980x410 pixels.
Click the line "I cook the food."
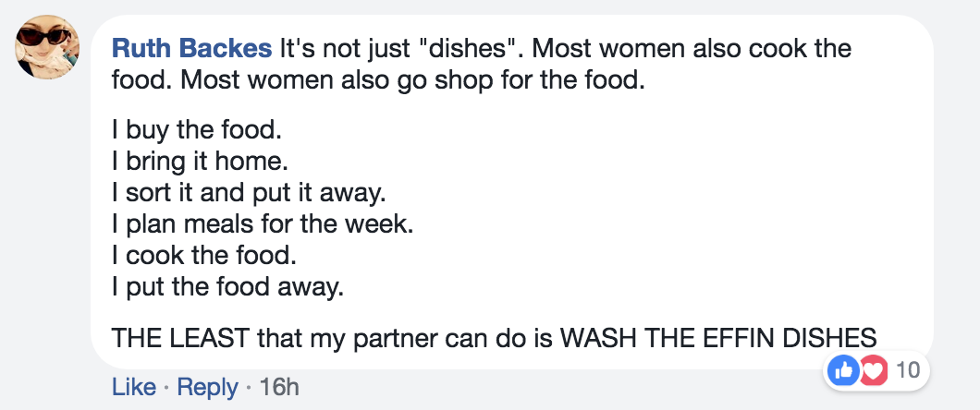tap(203, 255)
